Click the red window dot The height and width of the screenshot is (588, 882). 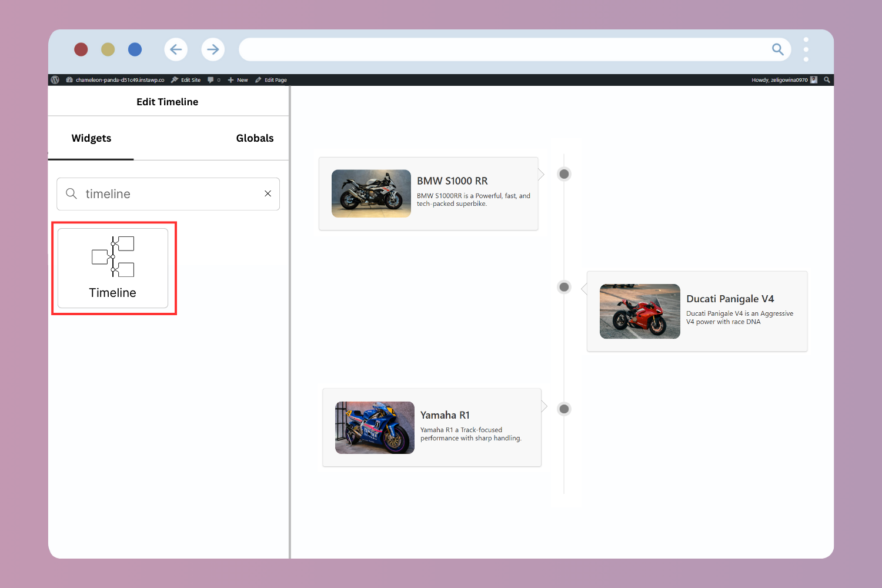(x=81, y=49)
